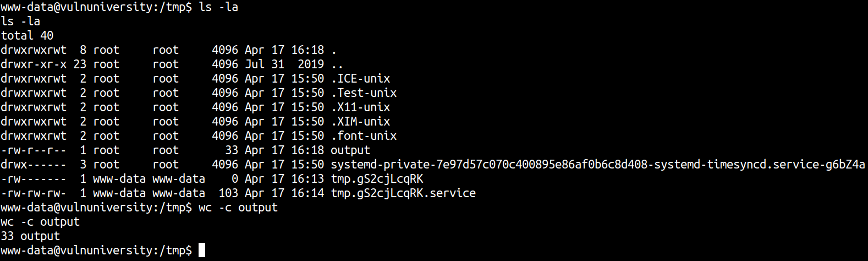The image size is (868, 261).
Task: Select permissions '-rw-rw-rw-' of service file
Action: coord(34,193)
